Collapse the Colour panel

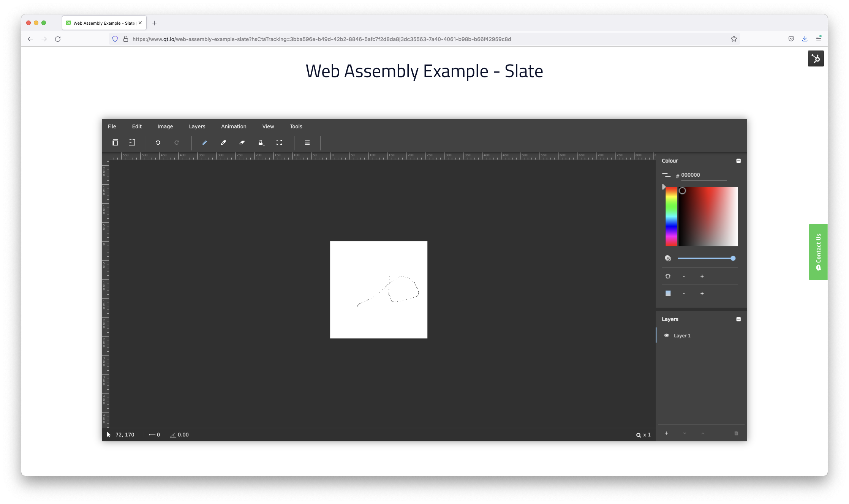(738, 161)
